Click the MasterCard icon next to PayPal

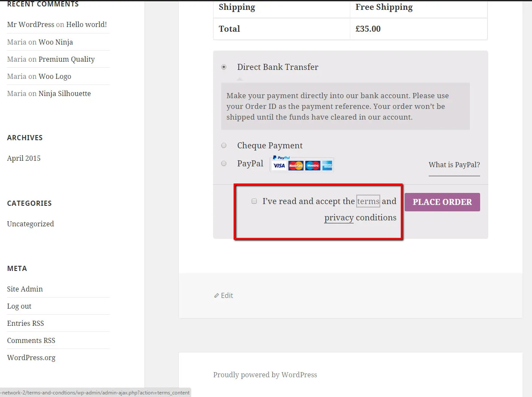tap(296, 165)
